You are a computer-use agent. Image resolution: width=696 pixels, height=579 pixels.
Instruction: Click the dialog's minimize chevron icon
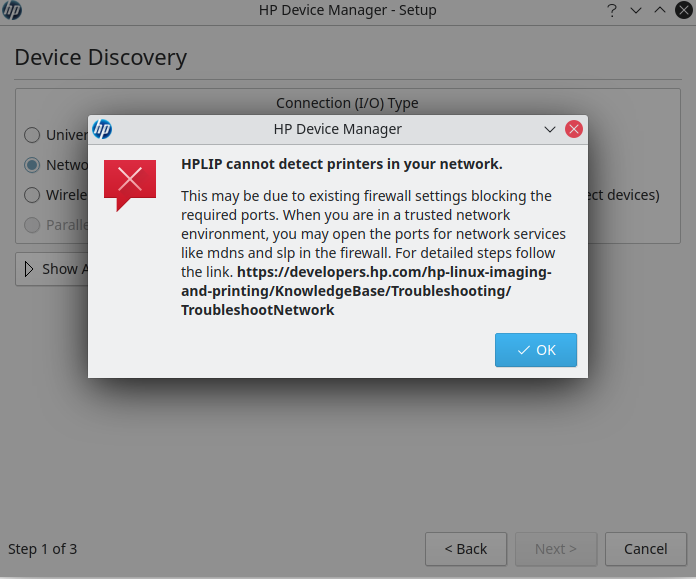(550, 129)
